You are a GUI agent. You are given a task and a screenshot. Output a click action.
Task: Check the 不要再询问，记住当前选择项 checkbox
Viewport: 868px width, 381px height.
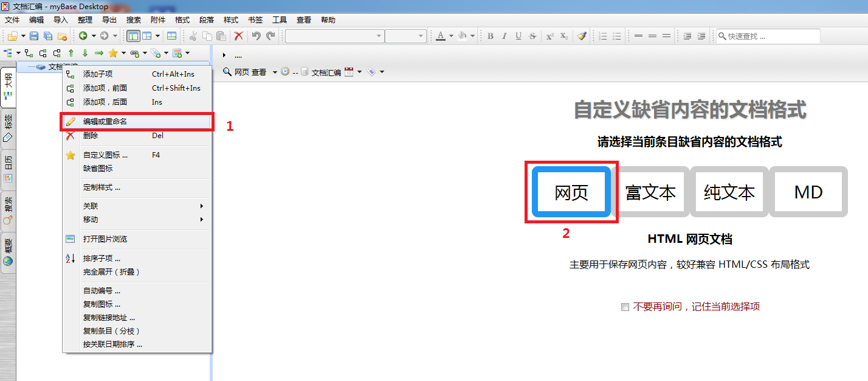click(625, 307)
